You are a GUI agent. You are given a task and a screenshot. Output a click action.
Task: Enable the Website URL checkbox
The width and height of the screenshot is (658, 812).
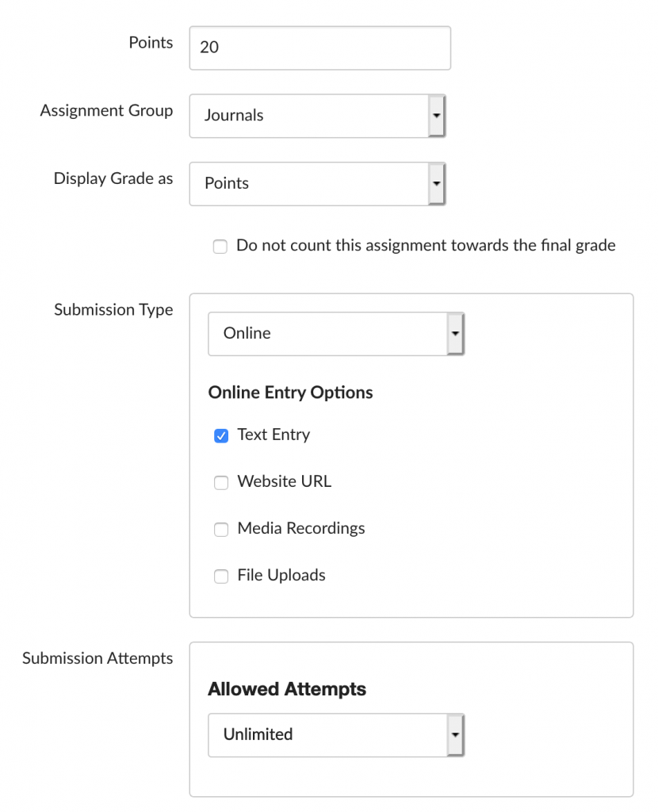pos(221,482)
